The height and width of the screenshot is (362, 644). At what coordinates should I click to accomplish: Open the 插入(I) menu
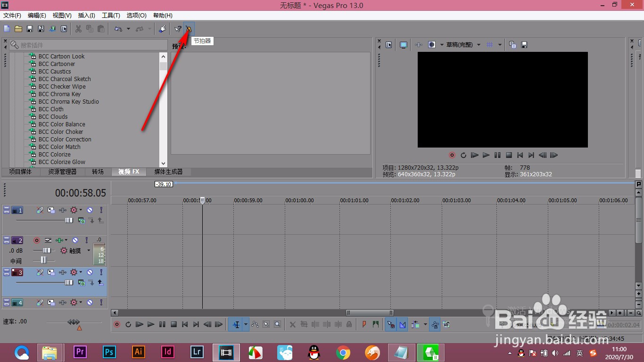click(86, 16)
